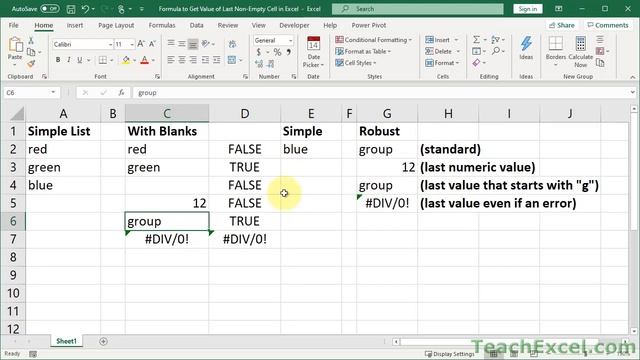This screenshot has width=640, height=360.
Task: Toggle bottom vertical alignment
Action: click(x=193, y=43)
